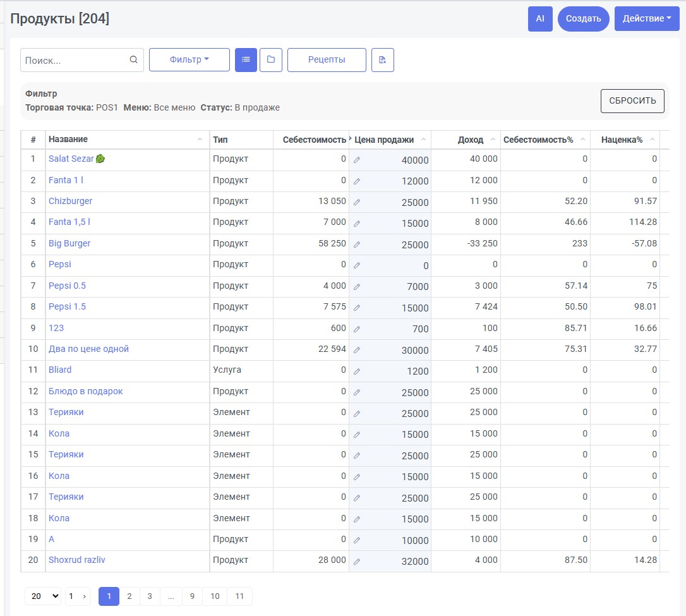Viewport: 686px width, 616px height.
Task: Switch to list view icon
Action: click(246, 60)
